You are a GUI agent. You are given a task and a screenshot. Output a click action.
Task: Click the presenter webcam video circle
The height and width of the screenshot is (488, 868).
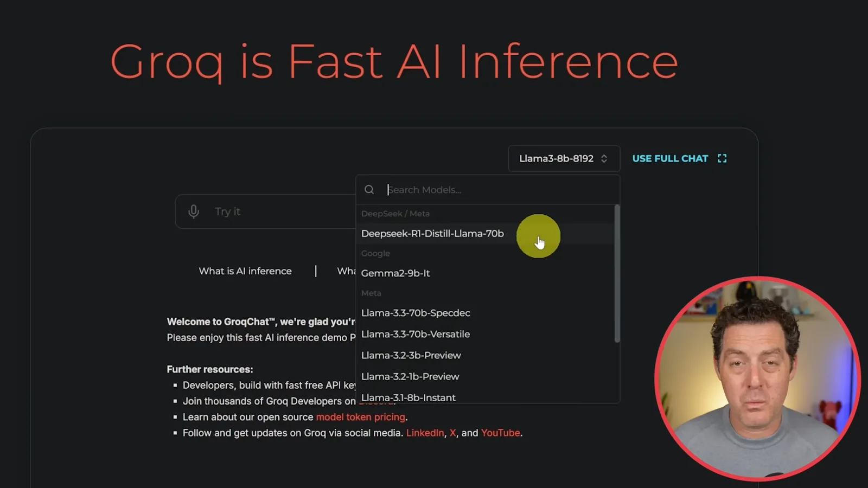[757, 378]
